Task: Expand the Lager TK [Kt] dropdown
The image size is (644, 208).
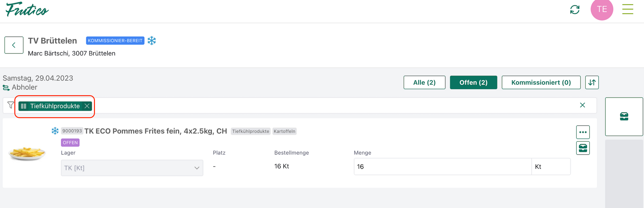Action: click(132, 168)
